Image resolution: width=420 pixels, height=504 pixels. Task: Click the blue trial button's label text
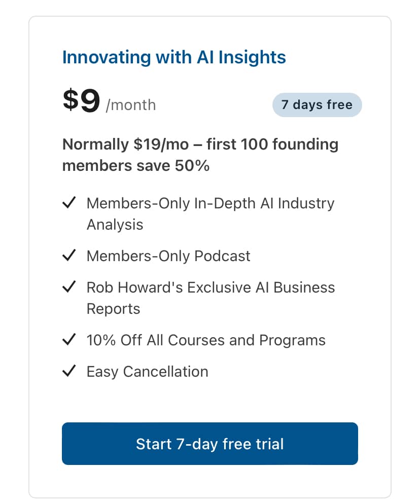click(x=210, y=444)
